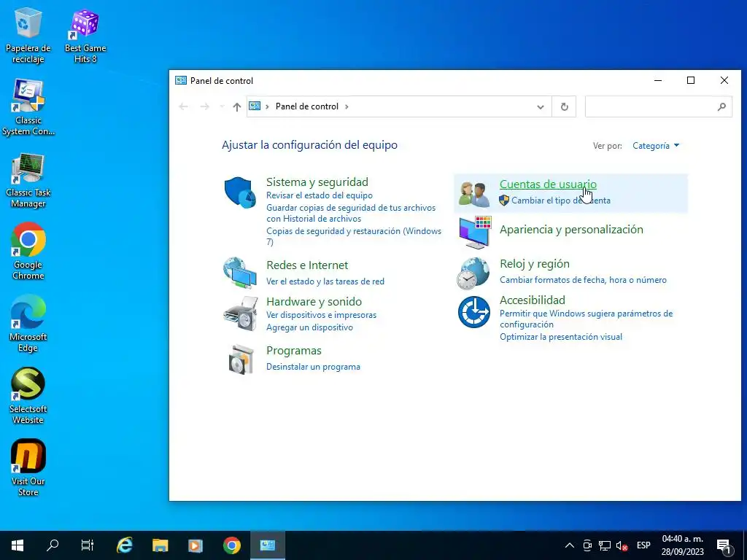747x560 pixels.
Task: Click Ver el estado y las tareas de red
Action: tap(325, 281)
